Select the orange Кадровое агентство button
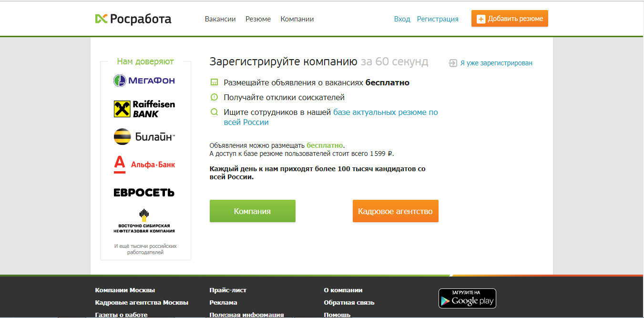This screenshot has width=644, height=318. 395,211
